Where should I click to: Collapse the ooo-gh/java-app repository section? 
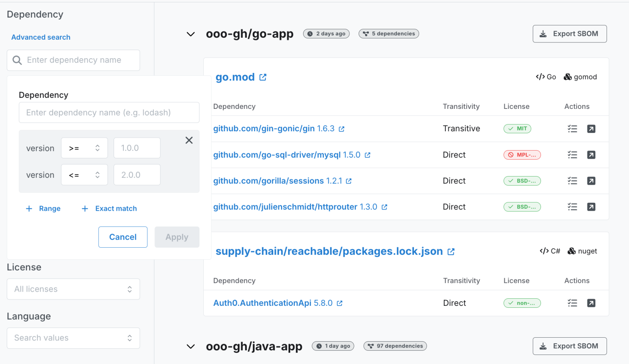click(191, 346)
